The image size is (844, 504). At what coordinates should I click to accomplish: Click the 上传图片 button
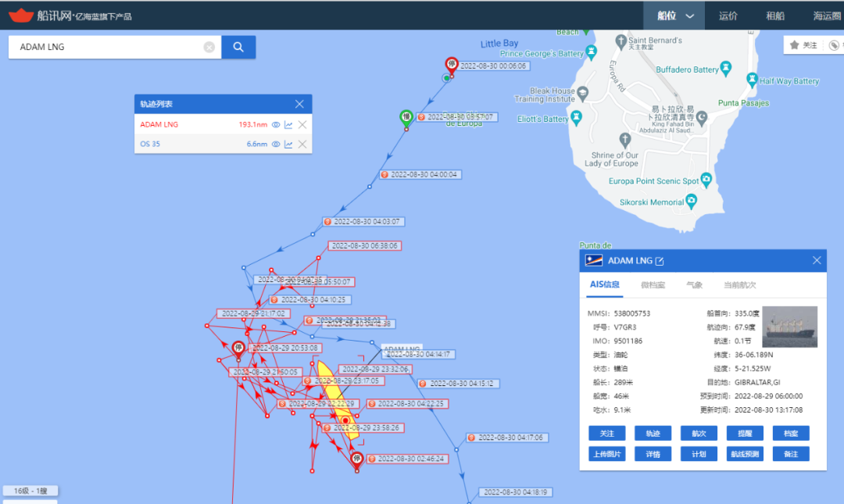[606, 454]
